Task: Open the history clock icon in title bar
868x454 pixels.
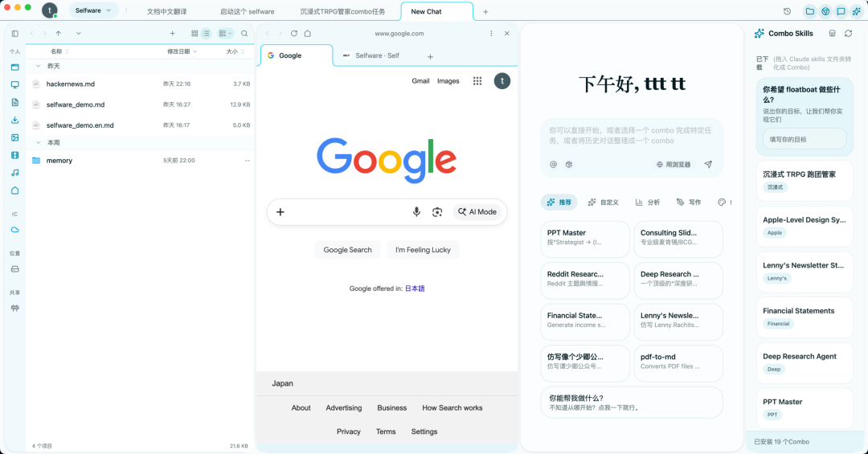Action: (787, 11)
